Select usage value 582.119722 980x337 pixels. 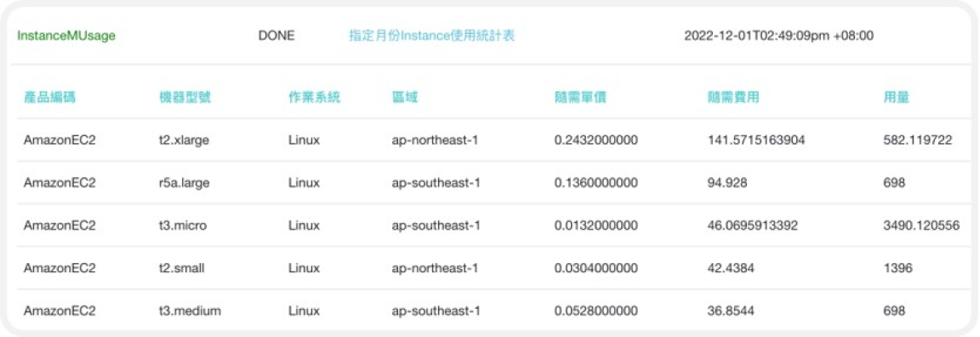coord(918,140)
